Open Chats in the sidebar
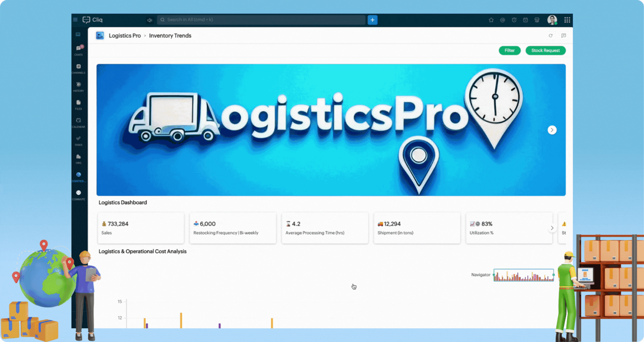Image resolution: width=644 pixels, height=342 pixels. [79, 50]
